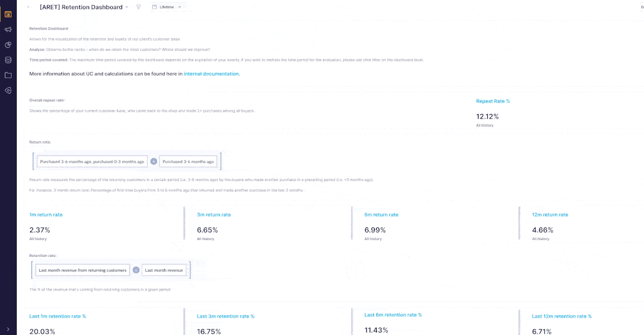Click the tag icon in the sidebar

click(x=8, y=90)
